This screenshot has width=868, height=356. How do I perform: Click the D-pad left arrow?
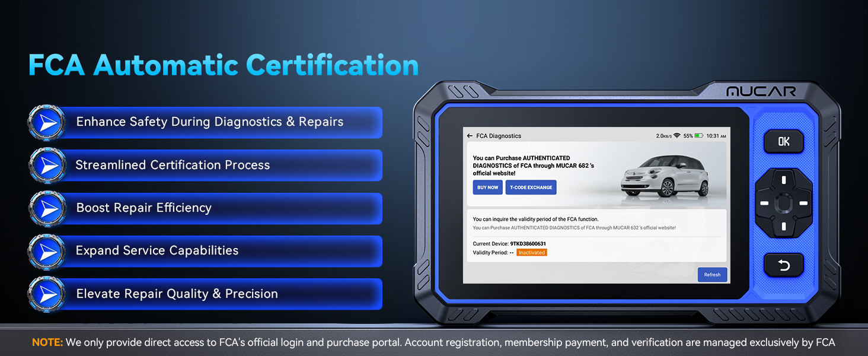pos(764,204)
